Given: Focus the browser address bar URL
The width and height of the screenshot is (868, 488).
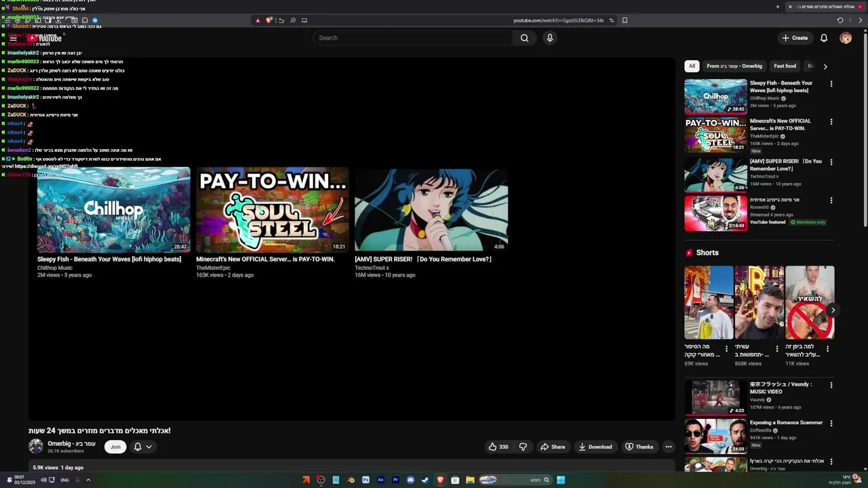Looking at the screenshot, I should tap(558, 20).
